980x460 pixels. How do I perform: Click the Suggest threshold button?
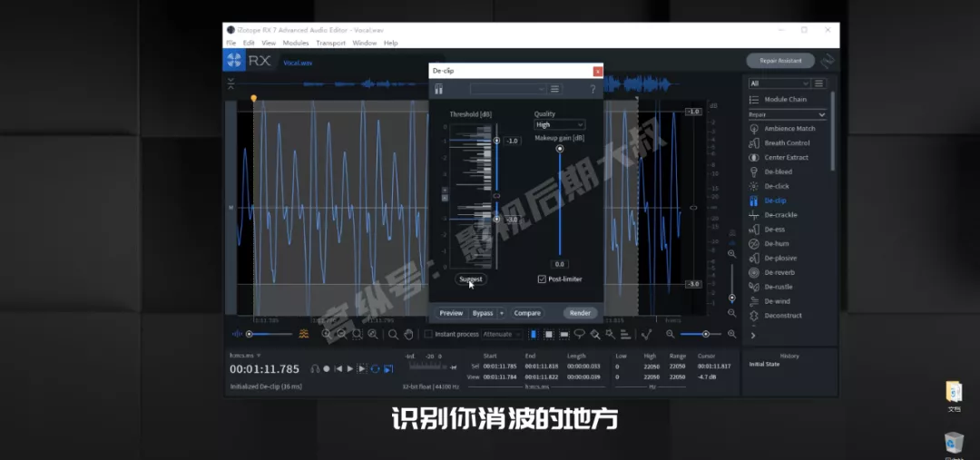(x=471, y=279)
